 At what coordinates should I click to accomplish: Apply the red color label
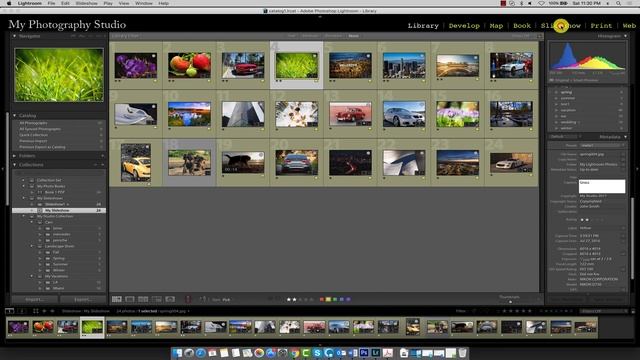tap(322, 300)
